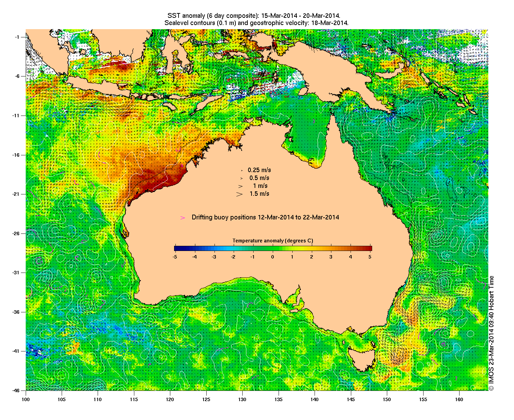Click the 'Sealevel contours (0.1 m) and geostrophic velocity' subtitle
514x420 pixels.
pyautogui.click(x=256, y=23)
